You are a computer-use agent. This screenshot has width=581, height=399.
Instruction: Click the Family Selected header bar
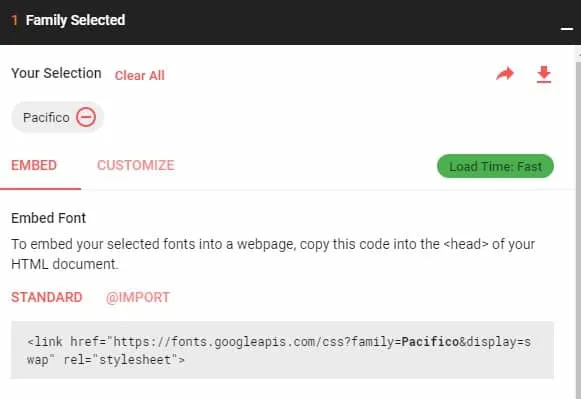(290, 22)
